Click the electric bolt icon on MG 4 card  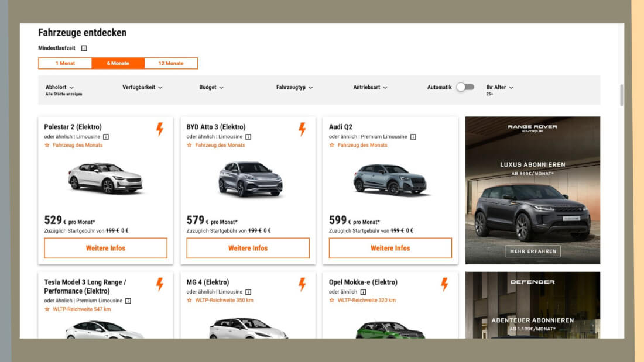point(302,284)
